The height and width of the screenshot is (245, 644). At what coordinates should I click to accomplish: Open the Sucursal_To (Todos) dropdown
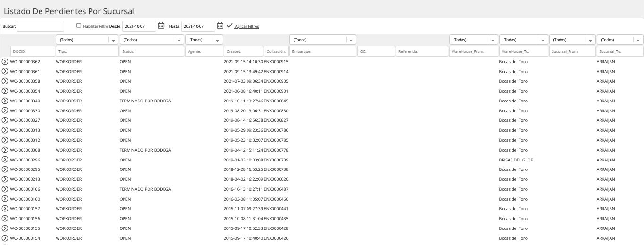[x=620, y=40]
